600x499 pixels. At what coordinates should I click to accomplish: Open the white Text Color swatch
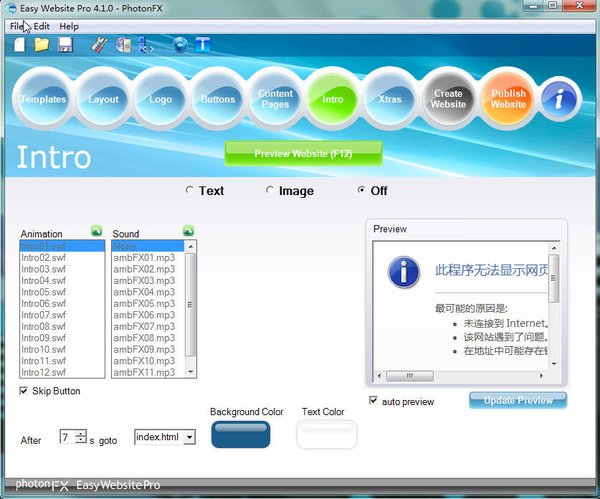(326, 434)
